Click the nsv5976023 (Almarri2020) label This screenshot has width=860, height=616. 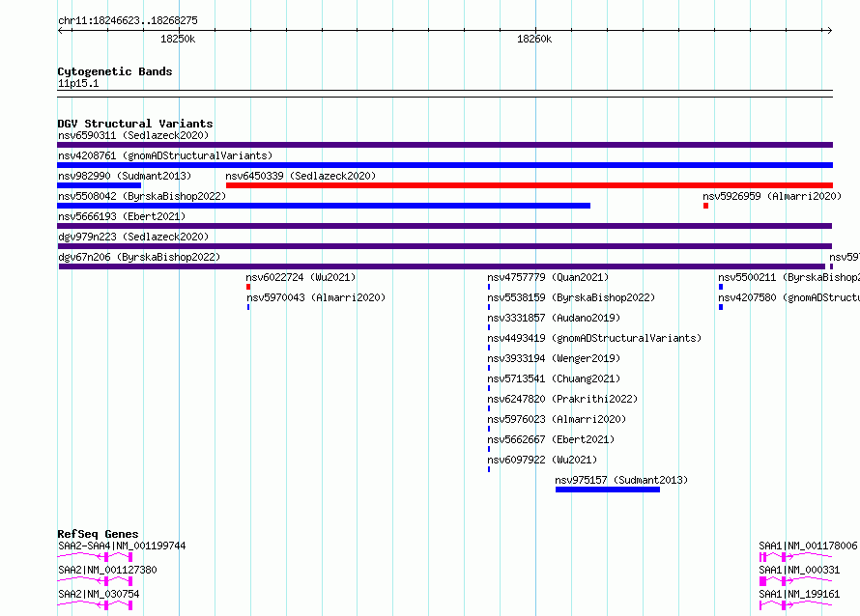coord(557,419)
